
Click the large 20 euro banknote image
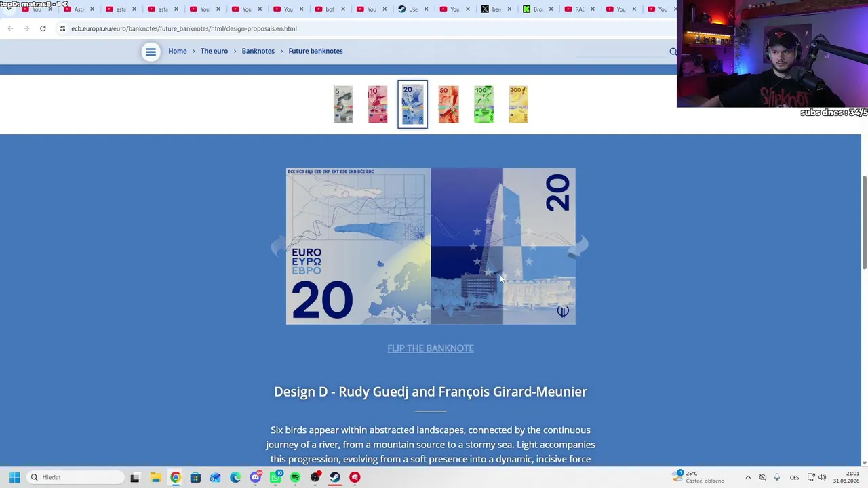coord(431,246)
